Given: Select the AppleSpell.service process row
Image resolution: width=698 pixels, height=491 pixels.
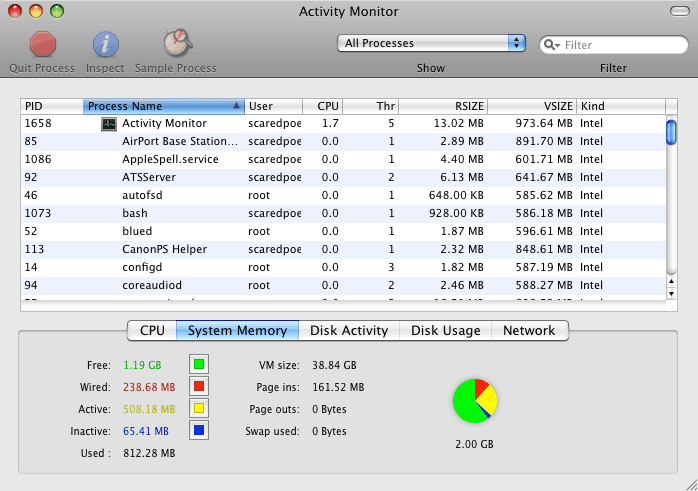Looking at the screenshot, I should [343, 159].
